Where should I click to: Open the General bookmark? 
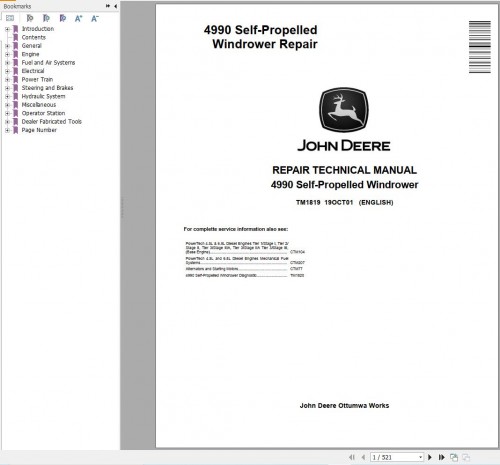32,46
